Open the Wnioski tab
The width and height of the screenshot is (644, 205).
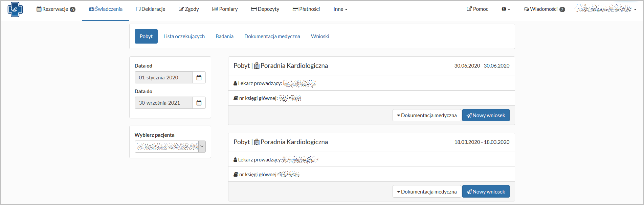[x=320, y=36]
